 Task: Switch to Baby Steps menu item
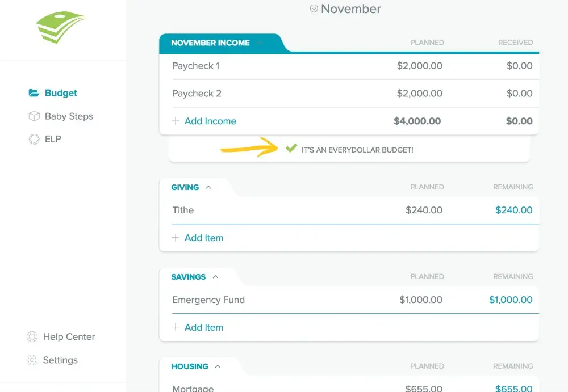[x=69, y=116]
